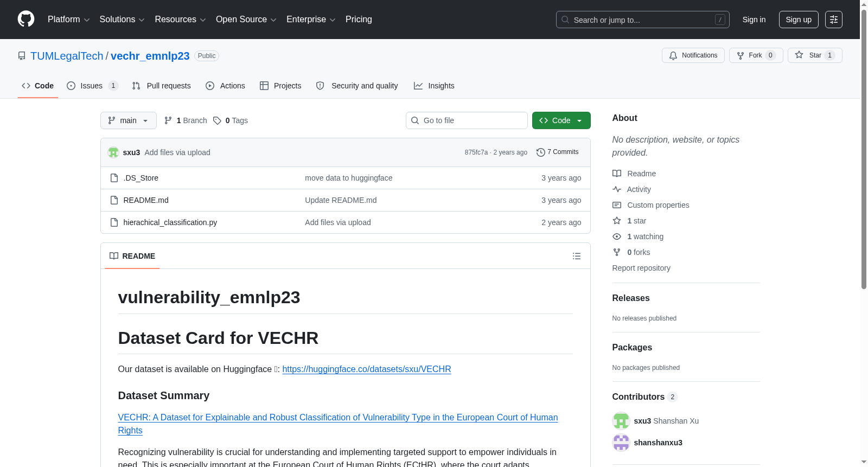Screen dimensions: 868x467
Task: Open the Insights tab
Action: tap(435, 86)
